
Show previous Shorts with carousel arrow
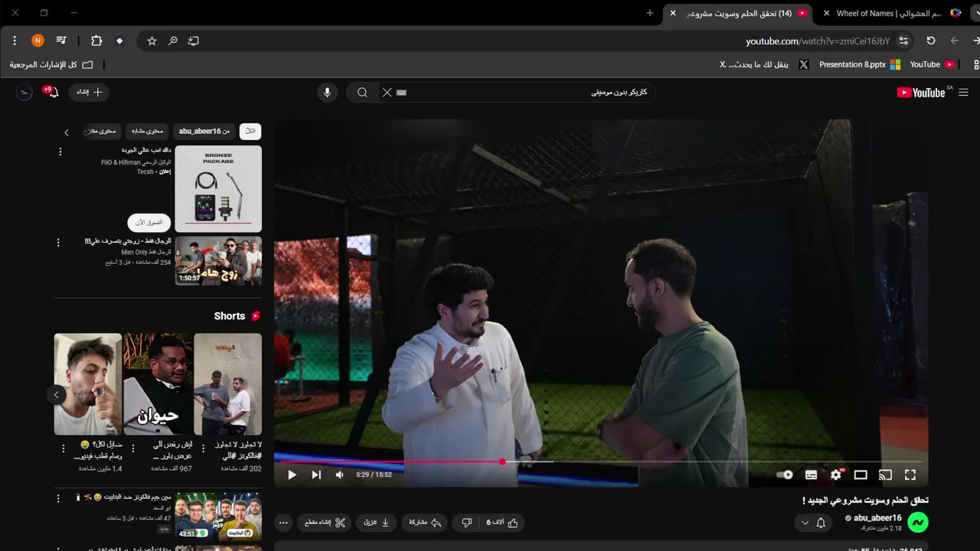(x=56, y=395)
